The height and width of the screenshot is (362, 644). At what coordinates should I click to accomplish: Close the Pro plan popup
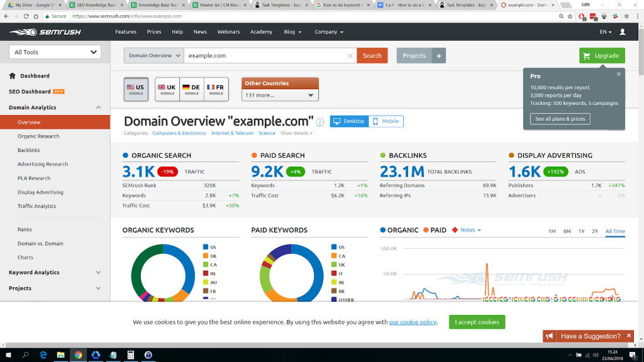(x=619, y=74)
